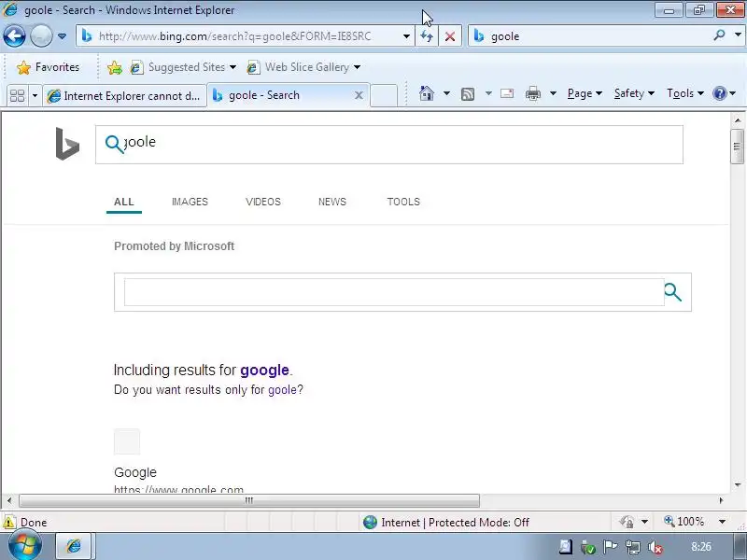This screenshot has width=747, height=560.
Task: Open search provider dropdown arrow
Action: point(738,35)
